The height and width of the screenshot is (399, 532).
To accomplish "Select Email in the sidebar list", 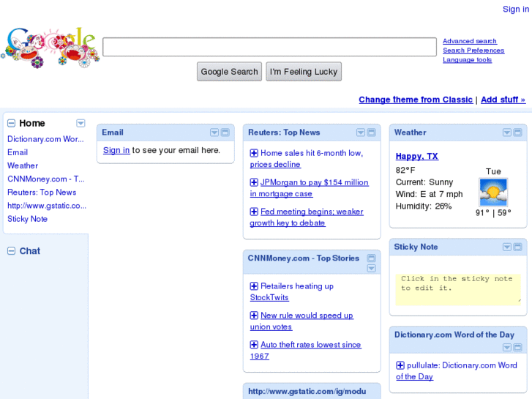I will (18, 152).
